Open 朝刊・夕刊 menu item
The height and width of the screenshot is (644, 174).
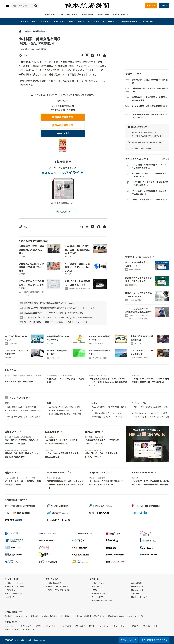50,15
